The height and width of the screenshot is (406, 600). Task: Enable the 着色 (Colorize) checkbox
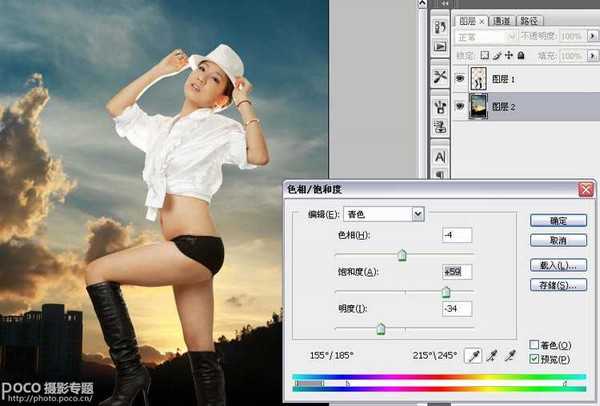point(534,345)
